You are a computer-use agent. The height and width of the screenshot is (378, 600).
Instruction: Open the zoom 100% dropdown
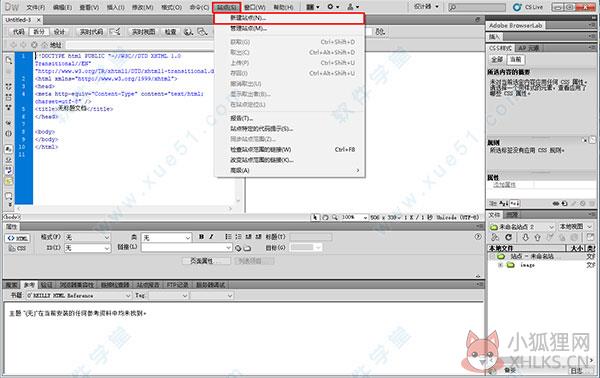pos(354,217)
